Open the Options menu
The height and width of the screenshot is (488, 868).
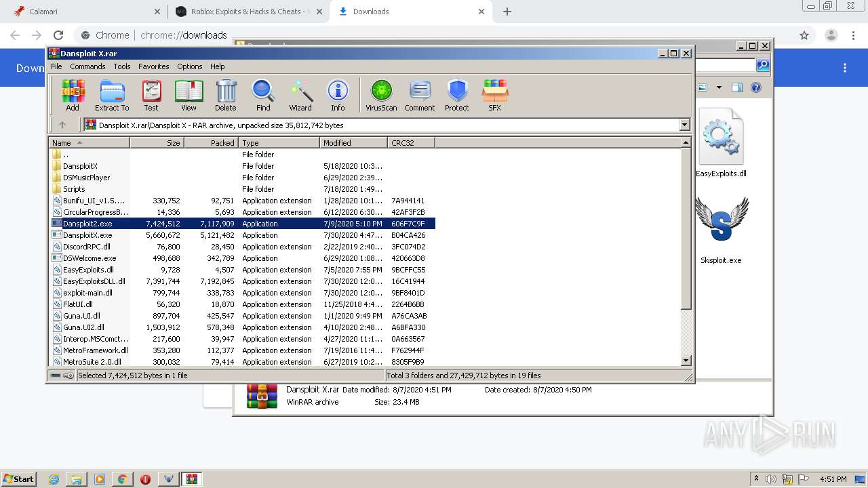tap(190, 66)
